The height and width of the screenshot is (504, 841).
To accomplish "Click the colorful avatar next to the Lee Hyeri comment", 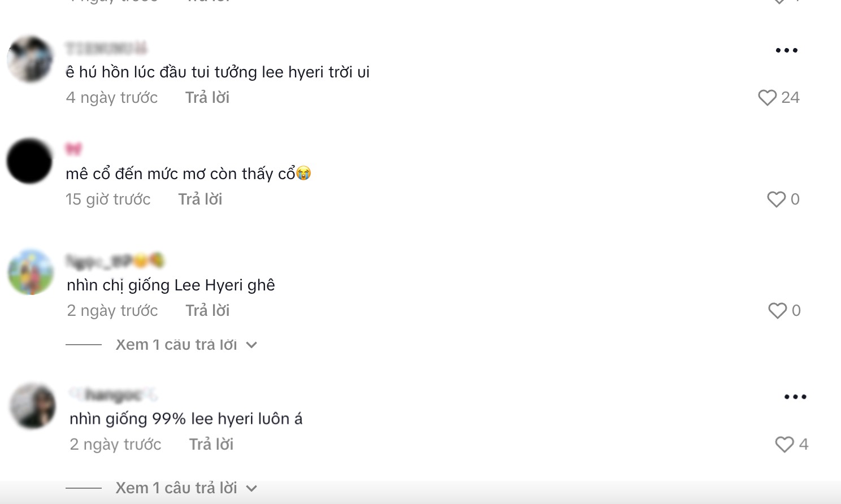I will coord(29,272).
